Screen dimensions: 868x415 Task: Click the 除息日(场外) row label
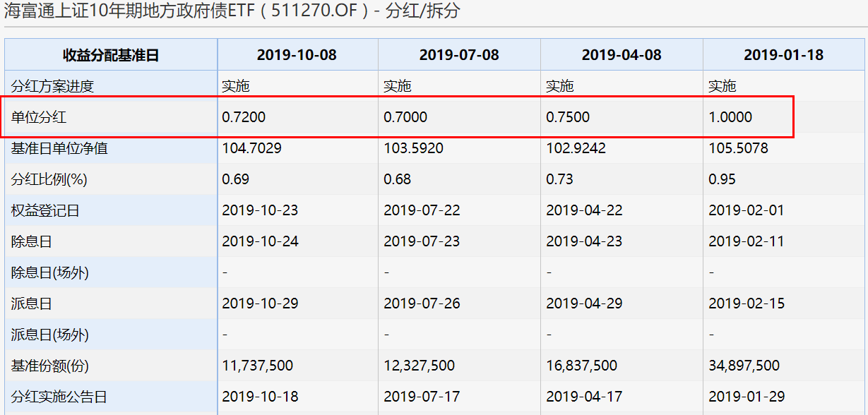coord(49,272)
